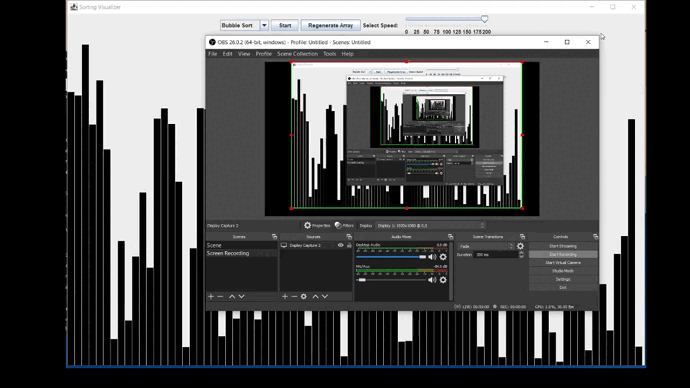The image size is (690, 388).
Task: Open source properties gear below Sources list
Action: [304, 296]
